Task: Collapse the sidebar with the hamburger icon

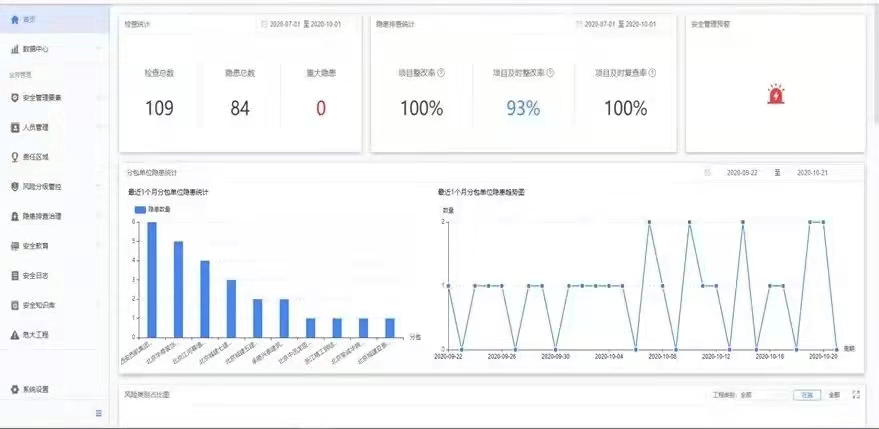Action: pyautogui.click(x=99, y=413)
